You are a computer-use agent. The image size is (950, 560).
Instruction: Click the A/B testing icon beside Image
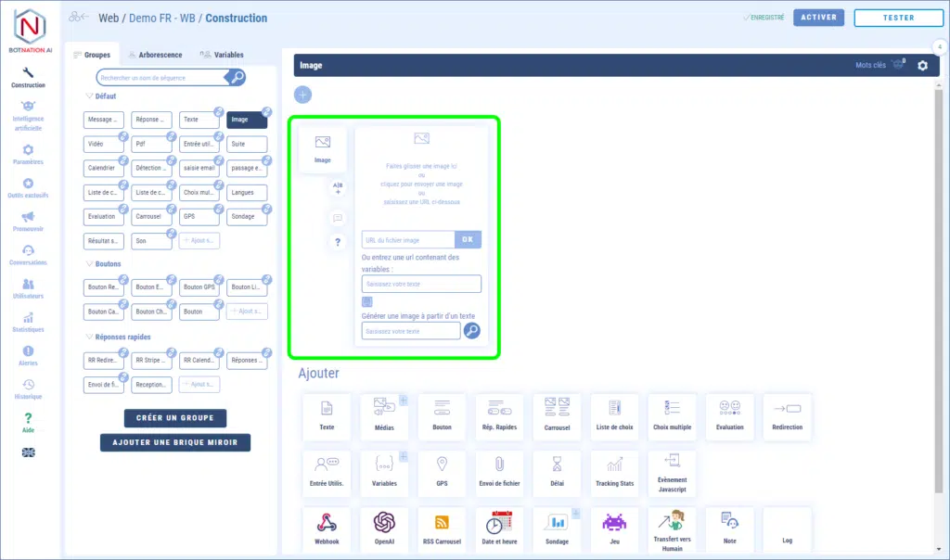coord(338,188)
